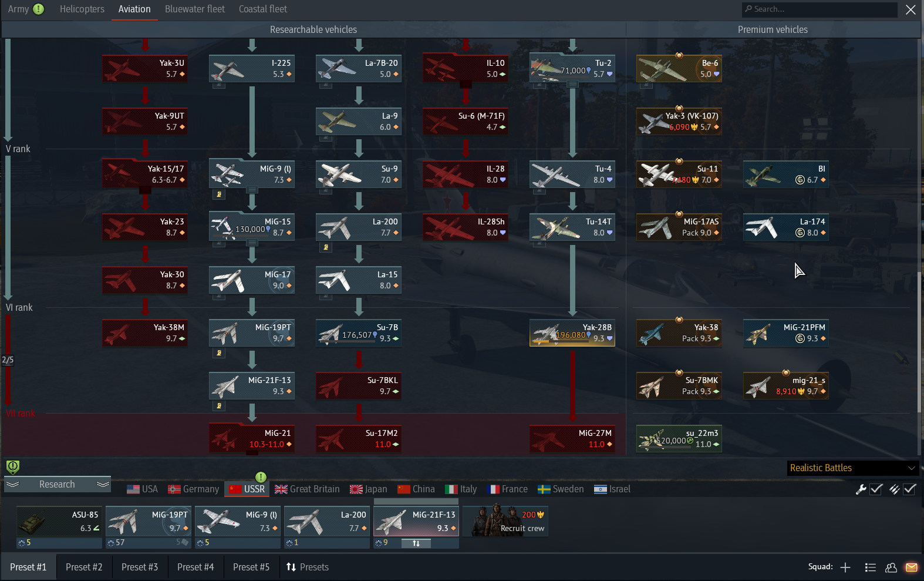This screenshot has width=924, height=581.
Task: Select the Su-11 premium card
Action: click(679, 174)
